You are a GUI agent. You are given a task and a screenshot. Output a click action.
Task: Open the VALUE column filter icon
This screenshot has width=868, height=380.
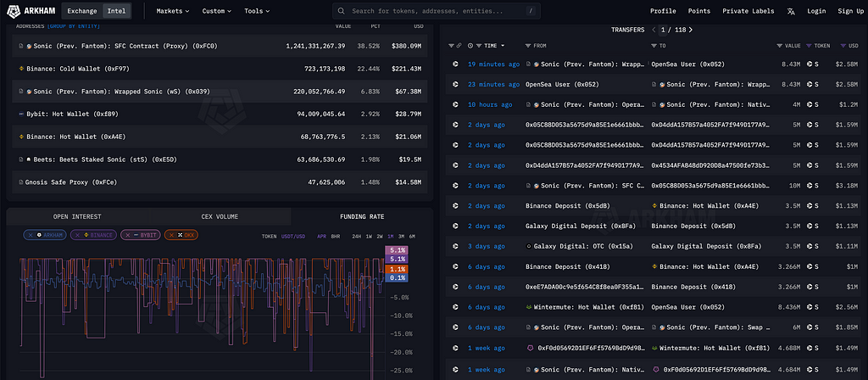pyautogui.click(x=780, y=46)
